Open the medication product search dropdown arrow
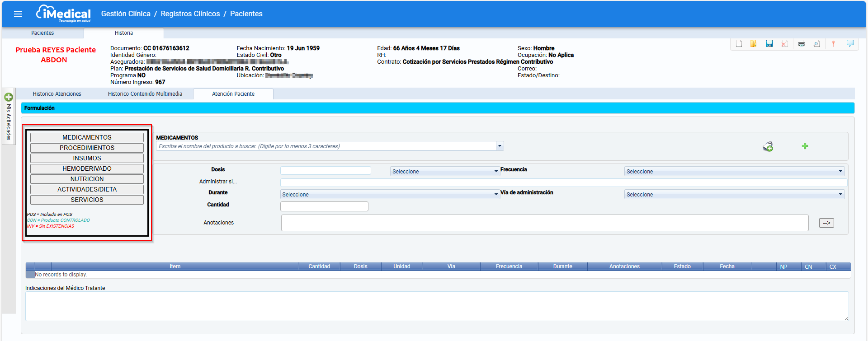Viewport: 868px width, 341px height. (x=500, y=146)
